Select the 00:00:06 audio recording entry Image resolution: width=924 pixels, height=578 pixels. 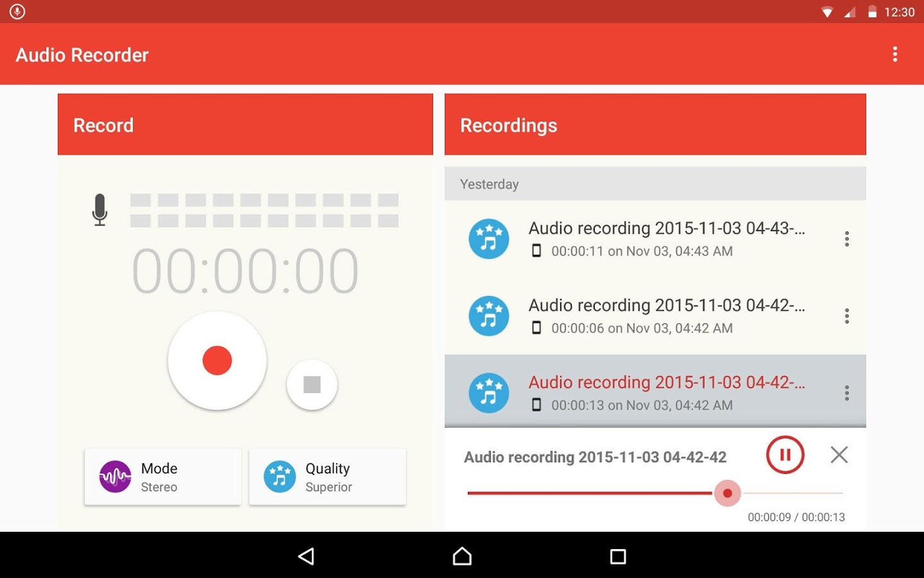point(655,316)
